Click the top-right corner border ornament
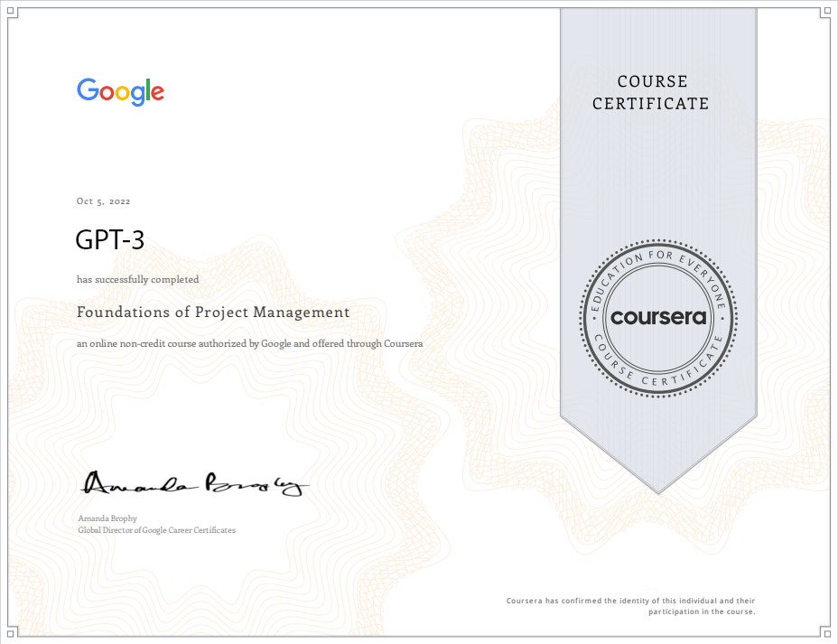This screenshot has height=644, width=838. (x=827, y=11)
